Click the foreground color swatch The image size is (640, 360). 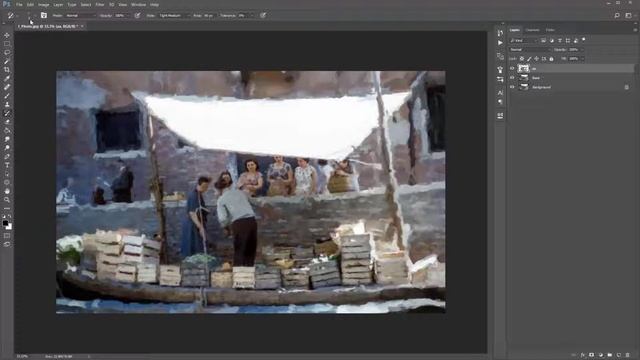pyautogui.click(x=5, y=223)
